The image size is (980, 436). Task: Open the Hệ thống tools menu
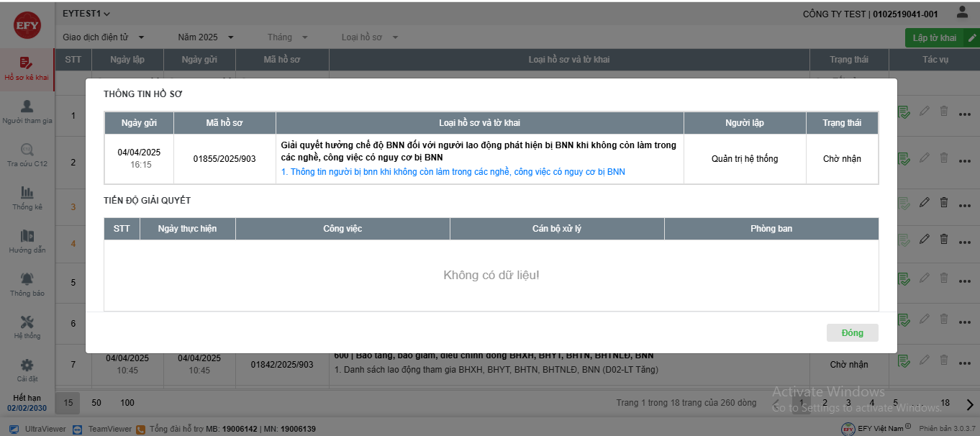click(x=27, y=327)
